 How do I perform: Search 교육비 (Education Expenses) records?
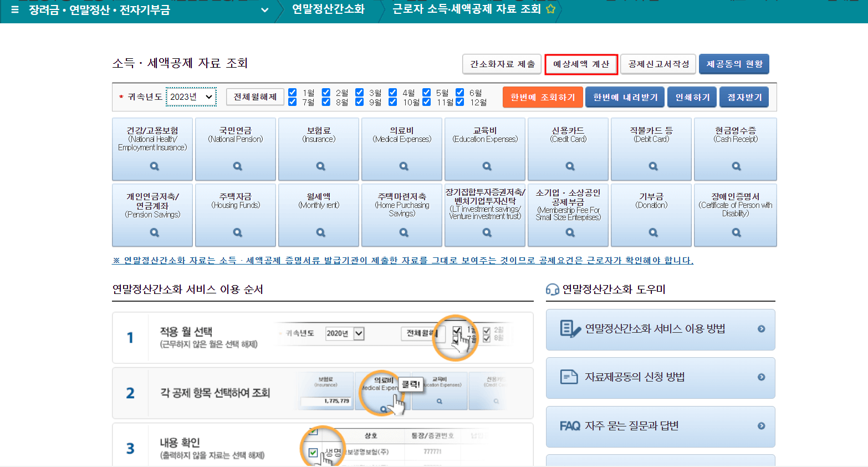(x=485, y=166)
